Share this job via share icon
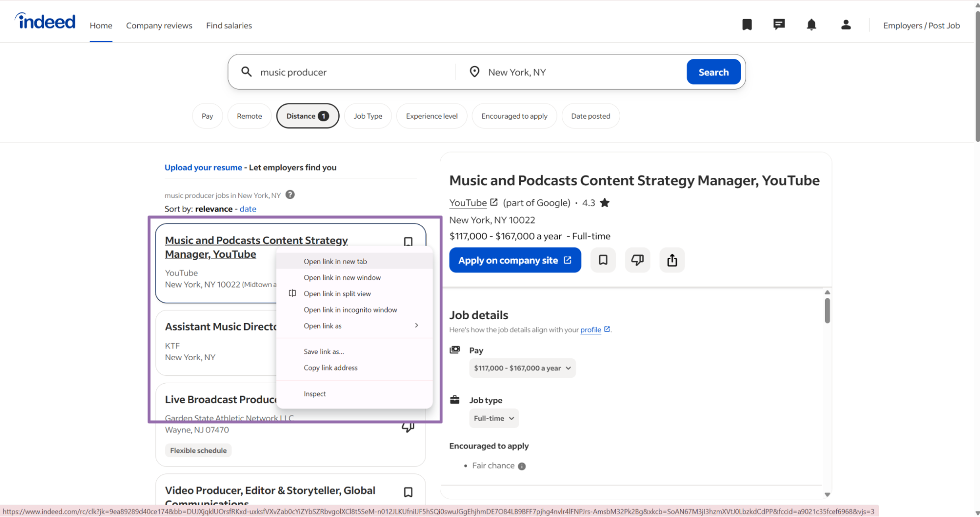This screenshot has height=517, width=980. click(x=672, y=260)
